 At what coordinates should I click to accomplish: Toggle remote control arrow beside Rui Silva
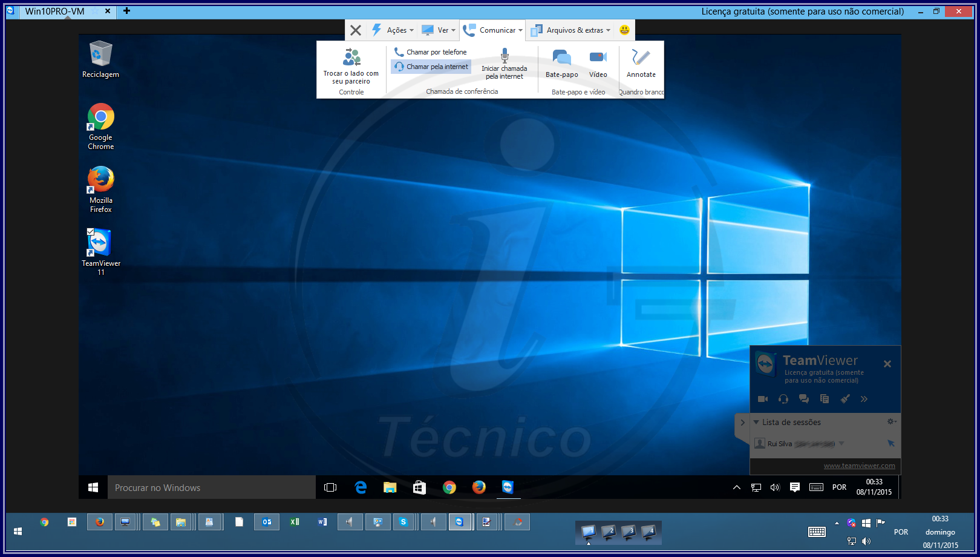click(x=890, y=444)
